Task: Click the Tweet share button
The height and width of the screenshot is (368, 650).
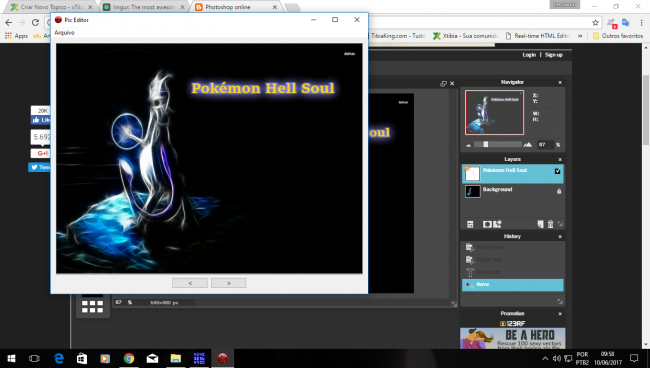Action: pyautogui.click(x=40, y=167)
